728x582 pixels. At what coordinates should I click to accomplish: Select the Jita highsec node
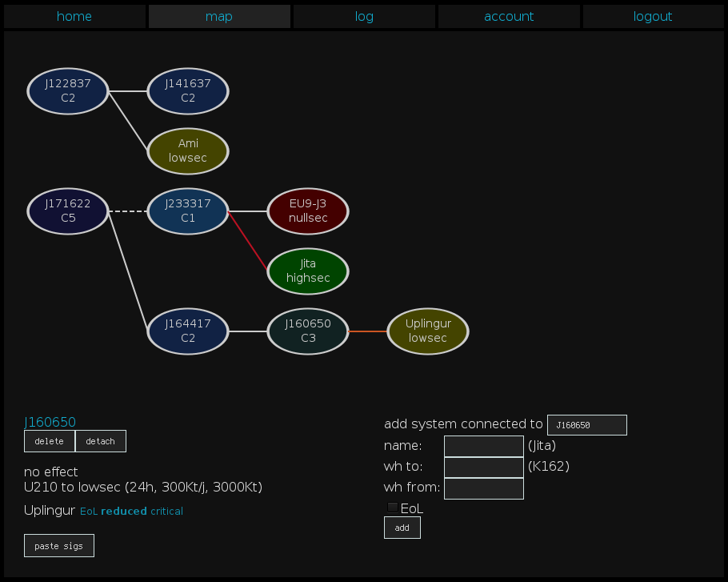click(308, 271)
